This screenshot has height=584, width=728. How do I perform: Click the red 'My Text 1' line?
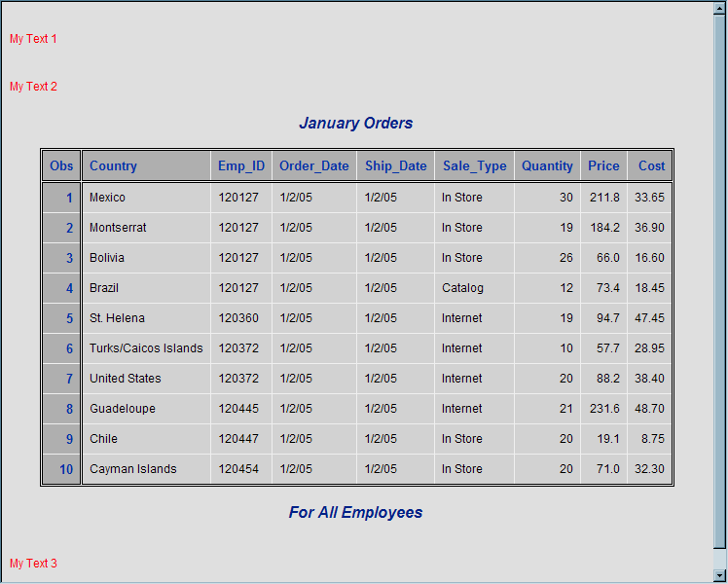coord(33,39)
